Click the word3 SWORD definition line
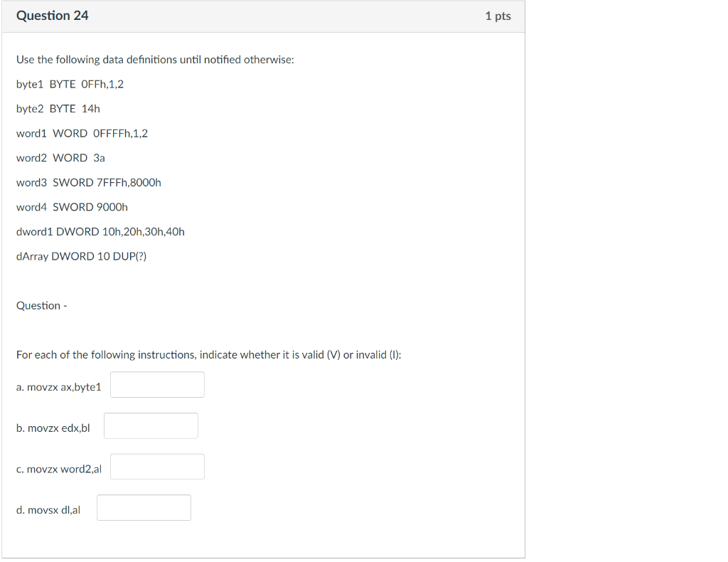This screenshot has height=562, width=728. coord(89,182)
